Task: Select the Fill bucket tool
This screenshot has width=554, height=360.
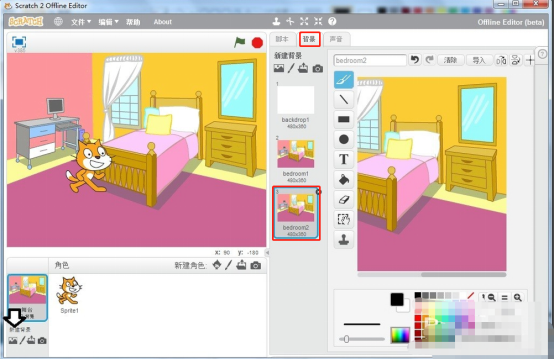Action: click(x=344, y=179)
